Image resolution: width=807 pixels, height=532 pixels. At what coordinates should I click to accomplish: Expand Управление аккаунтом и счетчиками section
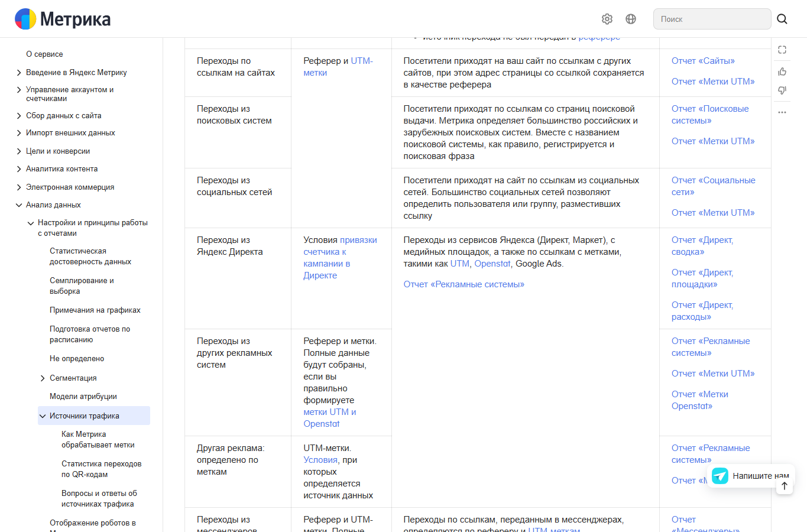[x=19, y=90]
